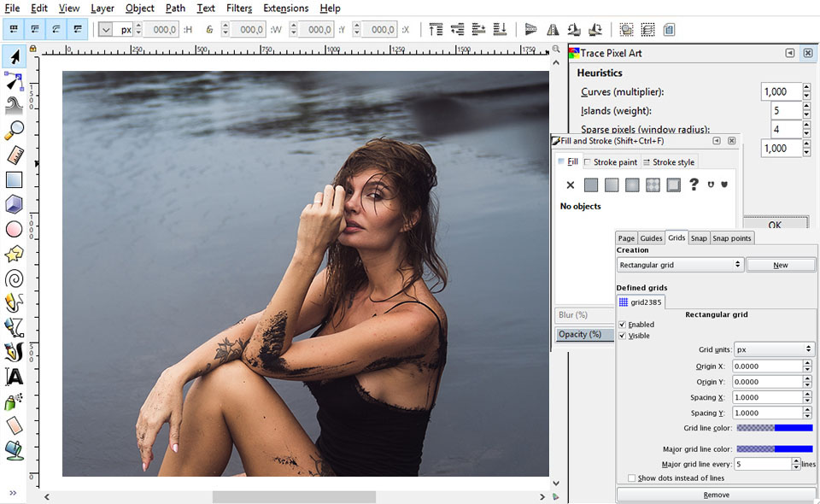Uncheck the grid Enabled checkbox
This screenshot has height=504, width=820.
click(x=623, y=324)
